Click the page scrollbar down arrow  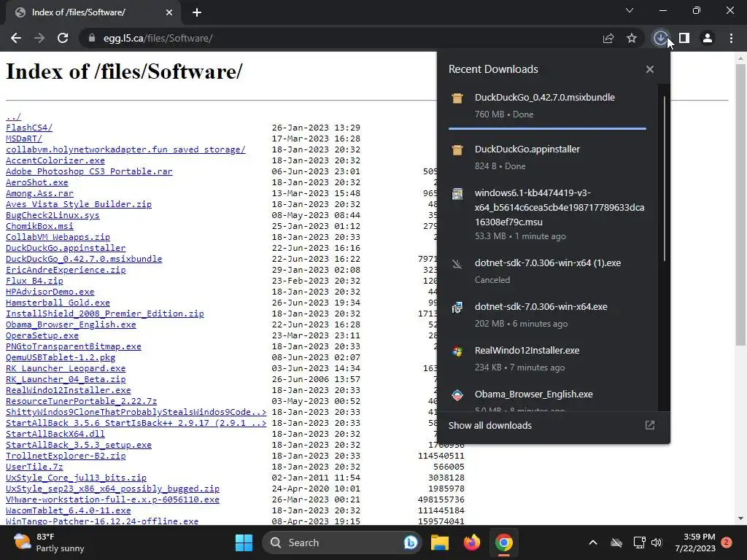(x=740, y=518)
